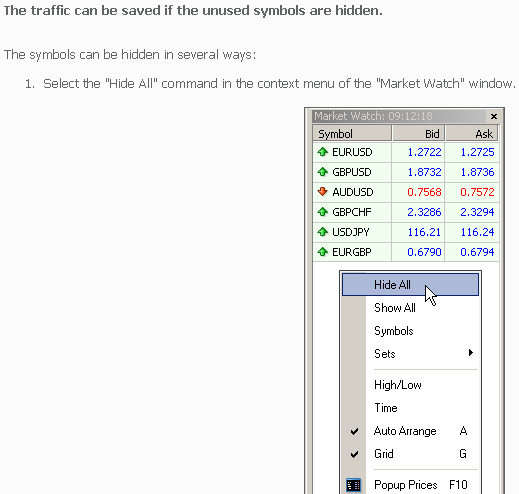Click the red AUDUSD bid price 0.7568
519x494 pixels.
coord(424,192)
